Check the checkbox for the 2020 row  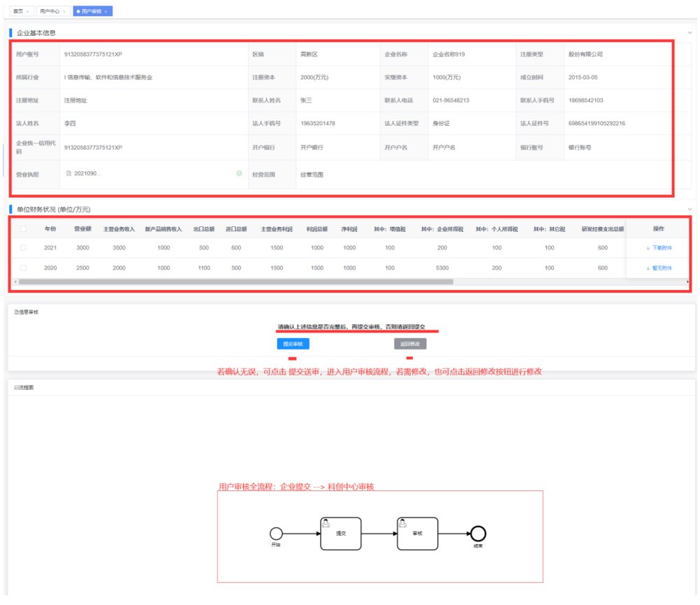click(x=23, y=268)
